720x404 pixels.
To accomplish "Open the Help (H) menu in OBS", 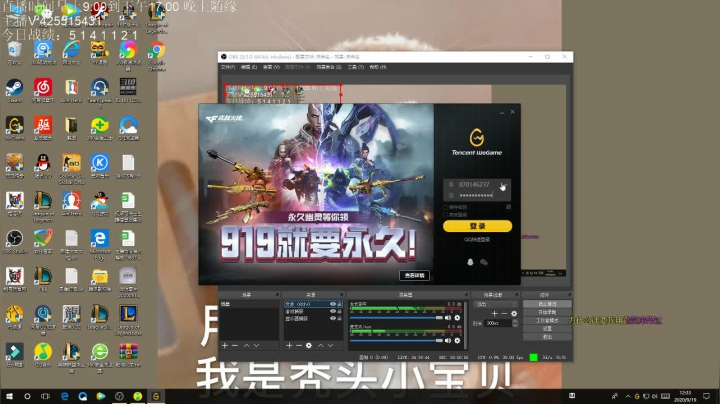I will [x=378, y=67].
